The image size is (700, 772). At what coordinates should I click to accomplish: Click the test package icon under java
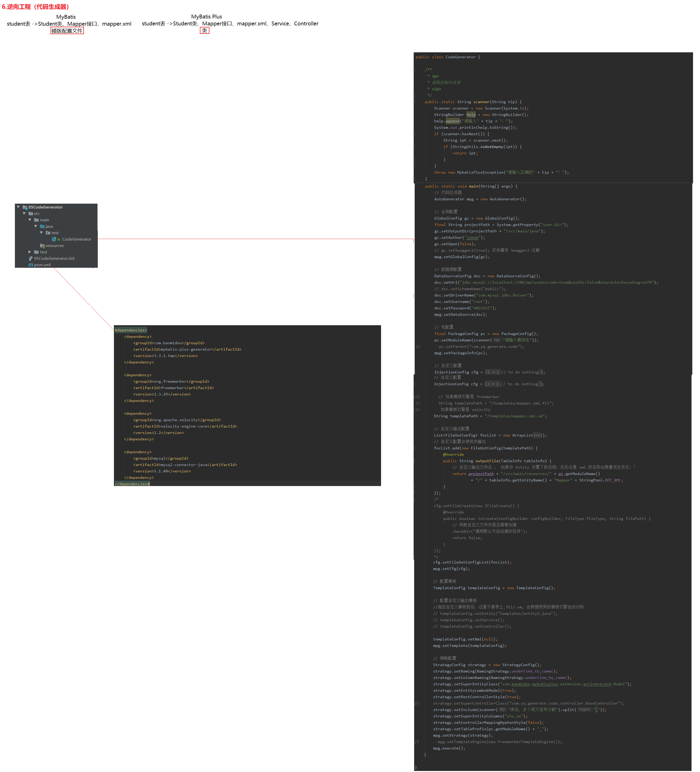[48, 233]
